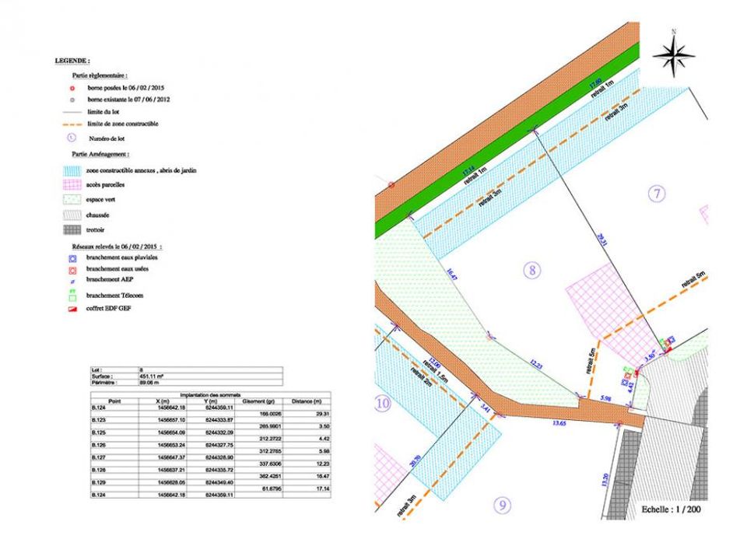Click the B.124 first row in table
747x560 pixels.
pos(211,408)
